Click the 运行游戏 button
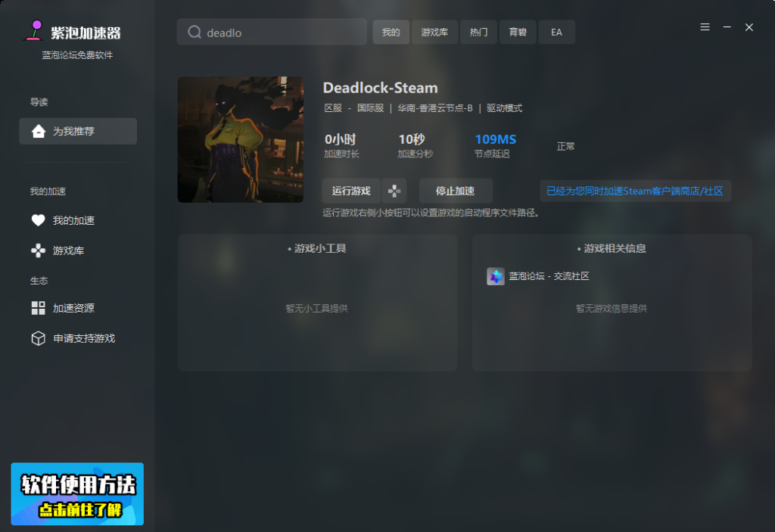This screenshot has width=775, height=532. pos(351,191)
